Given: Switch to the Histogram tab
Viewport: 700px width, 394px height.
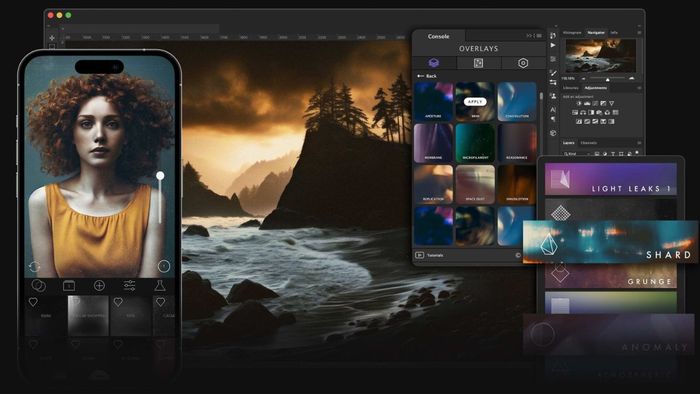Looking at the screenshot, I should 572,33.
